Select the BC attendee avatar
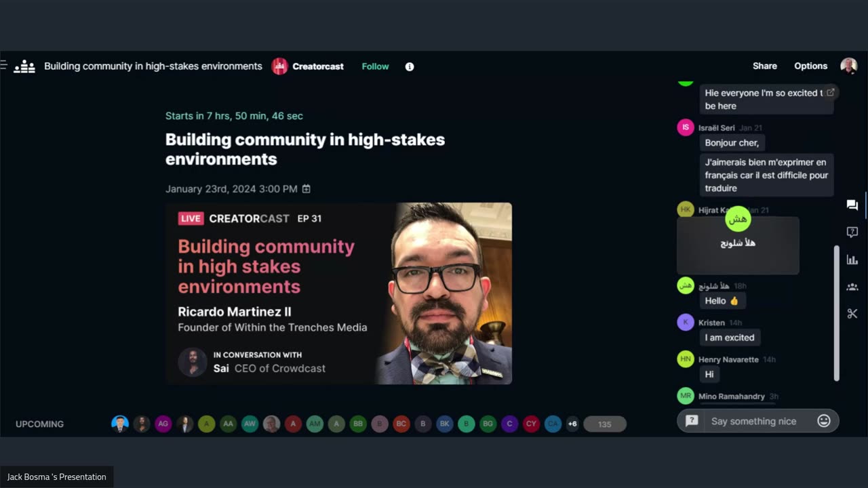This screenshot has width=868, height=488. click(x=401, y=424)
